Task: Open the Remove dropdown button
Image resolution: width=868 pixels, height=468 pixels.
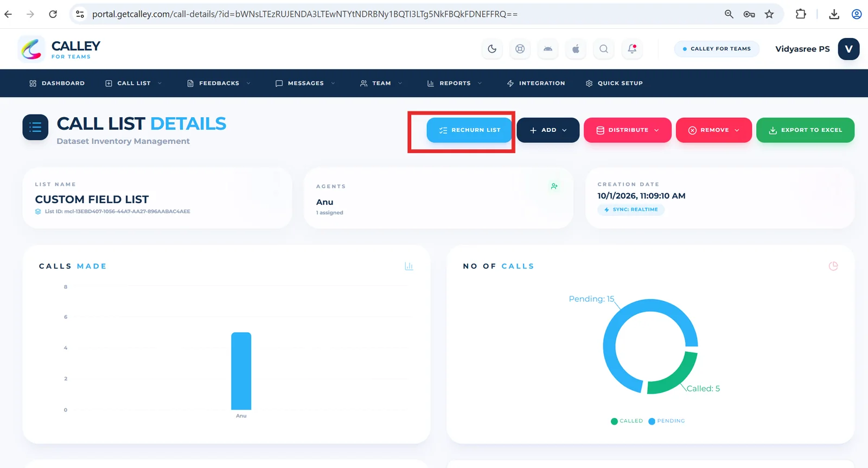Action: [714, 130]
